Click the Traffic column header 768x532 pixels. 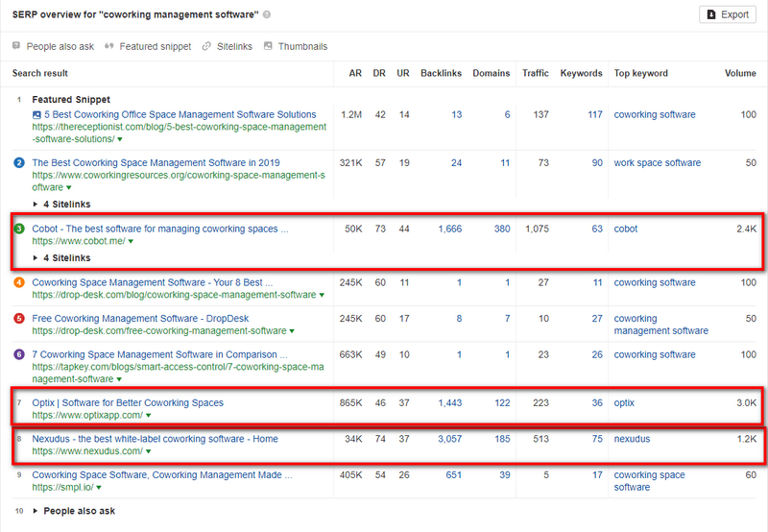[536, 73]
